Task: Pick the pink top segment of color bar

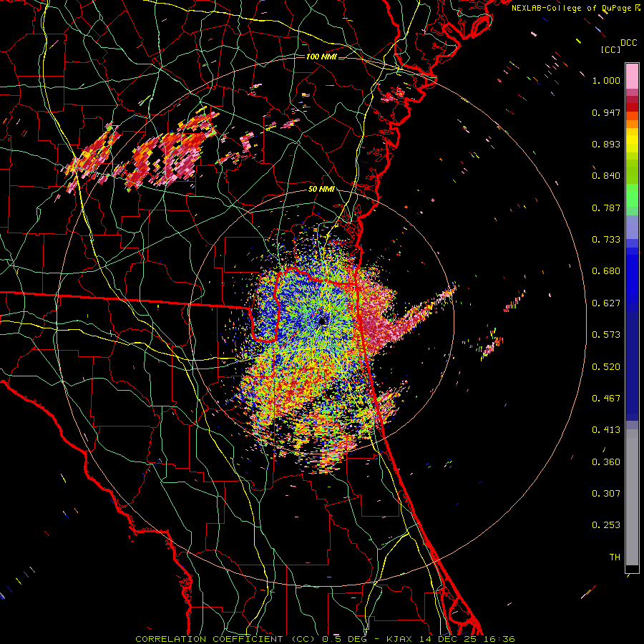Action: coord(632,77)
